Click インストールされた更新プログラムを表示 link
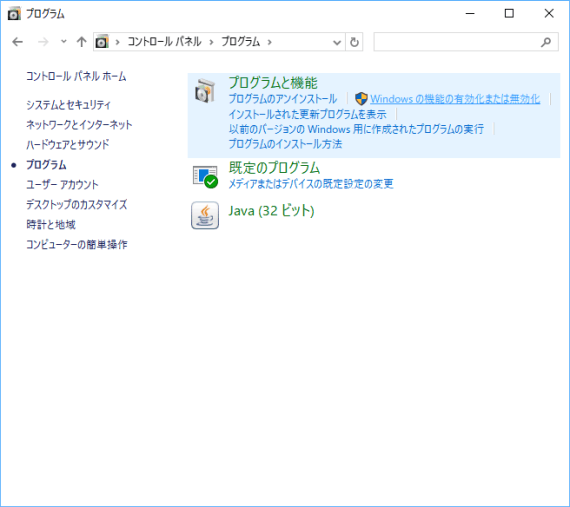 click(x=307, y=114)
